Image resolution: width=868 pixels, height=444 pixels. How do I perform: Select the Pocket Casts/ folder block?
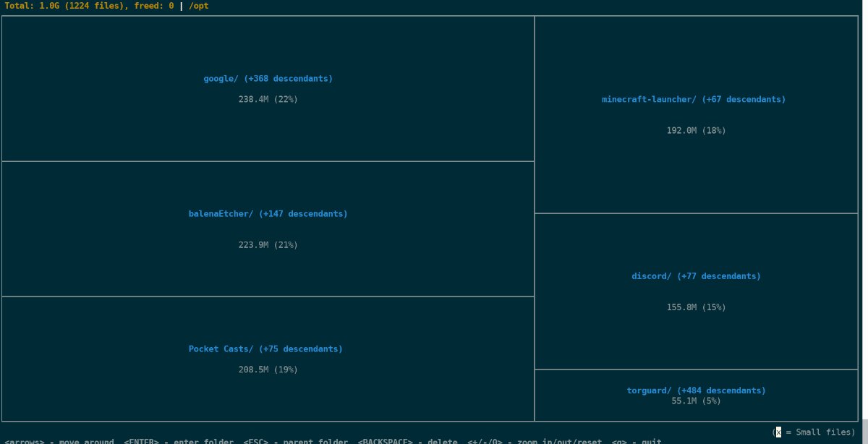(268, 359)
